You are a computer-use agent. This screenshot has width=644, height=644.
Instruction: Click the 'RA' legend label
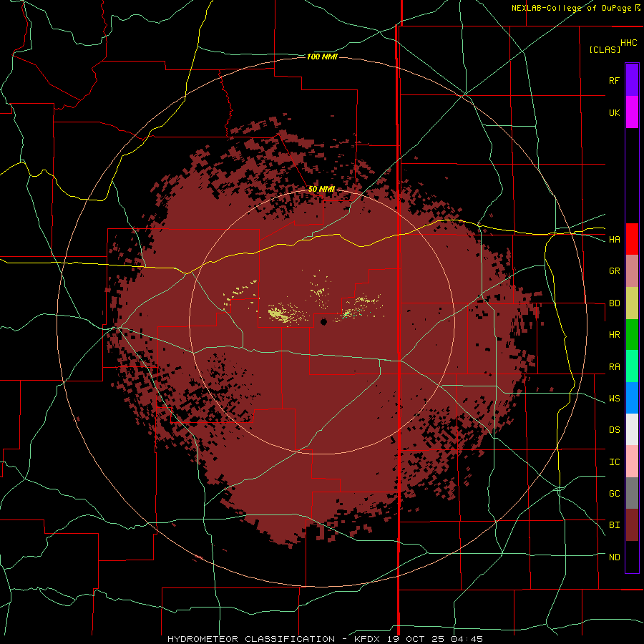pyautogui.click(x=614, y=367)
